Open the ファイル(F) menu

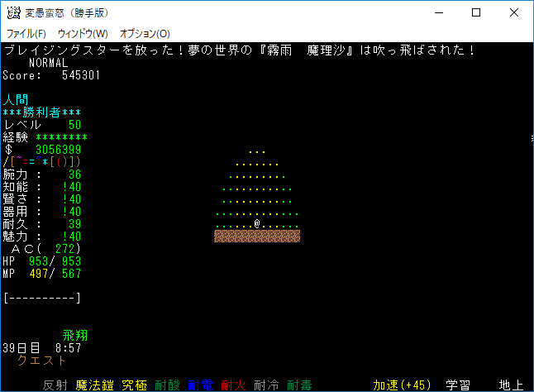coord(26,34)
